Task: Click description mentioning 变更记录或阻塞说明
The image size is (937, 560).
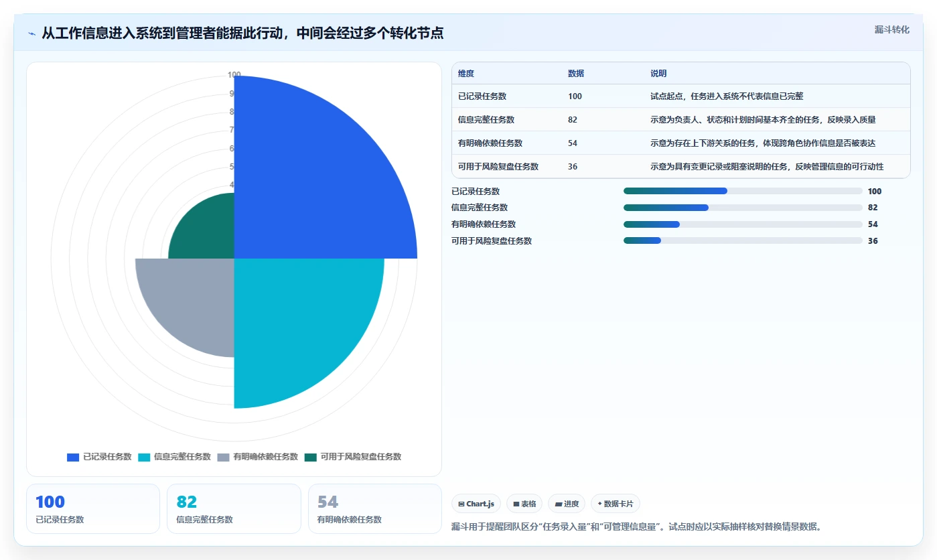Action: [767, 167]
